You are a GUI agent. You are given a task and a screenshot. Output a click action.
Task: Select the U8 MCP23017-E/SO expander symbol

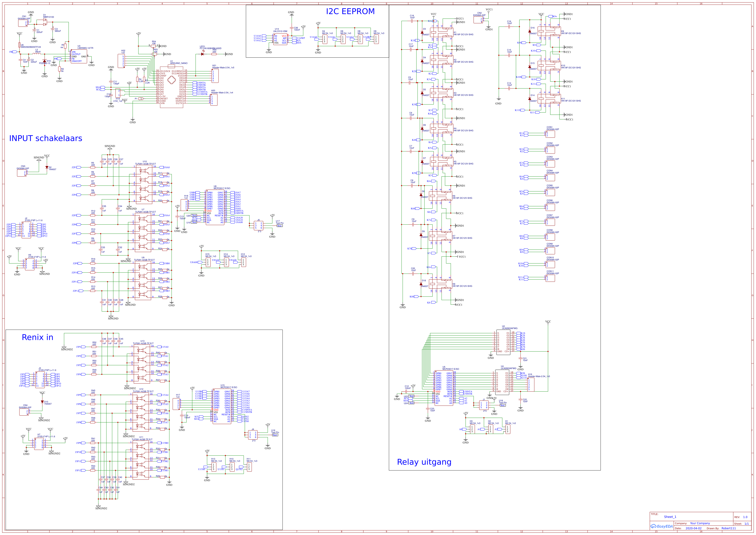(215, 207)
